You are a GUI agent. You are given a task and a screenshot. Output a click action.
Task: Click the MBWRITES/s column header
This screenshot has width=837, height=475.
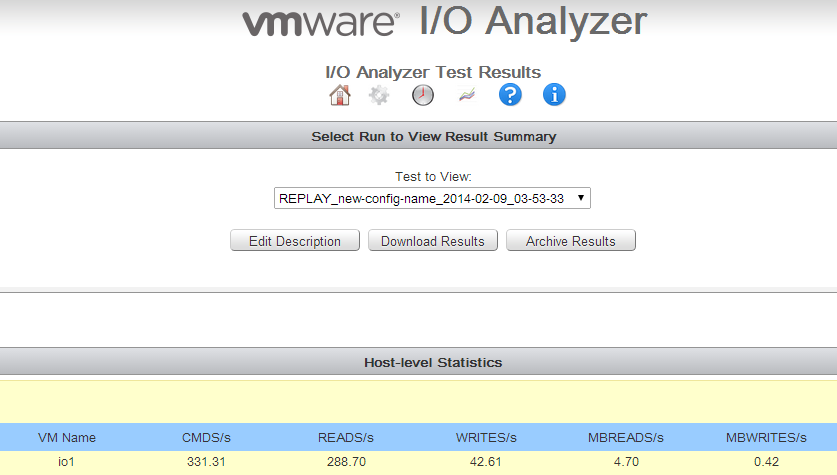766,438
